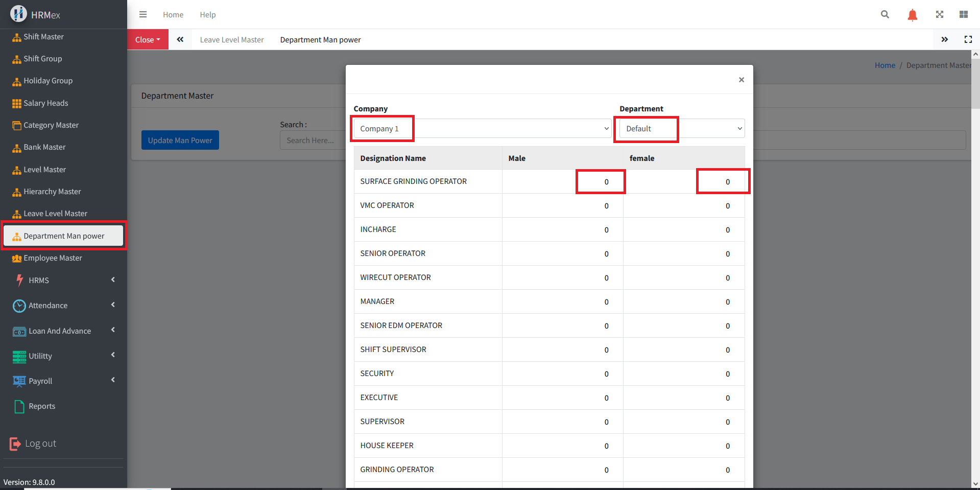Viewport: 980px width, 490px height.
Task: Expand the Close dropdown button
Action: coord(148,40)
